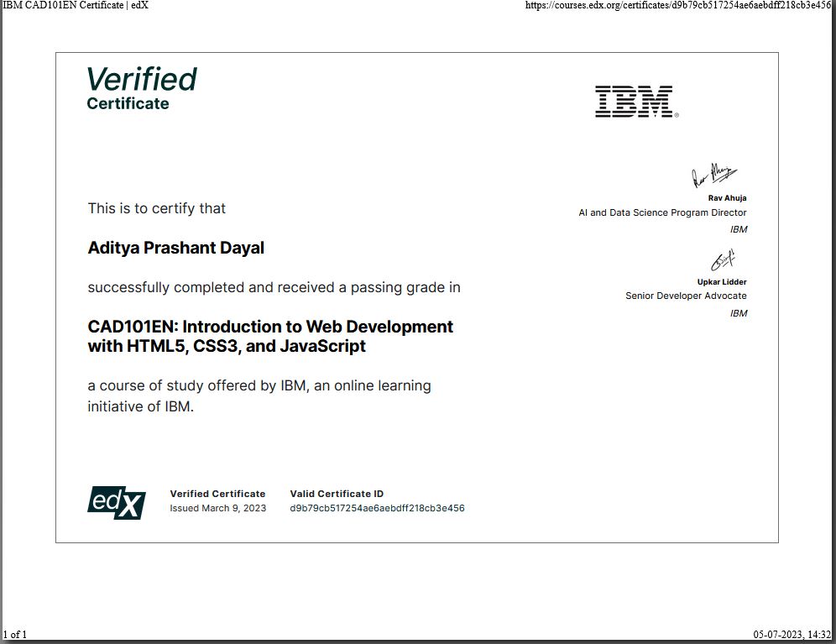This screenshot has height=644, width=836.
Task: Click the course title CAD101EN Introduction to Web Development
Action: [270, 336]
